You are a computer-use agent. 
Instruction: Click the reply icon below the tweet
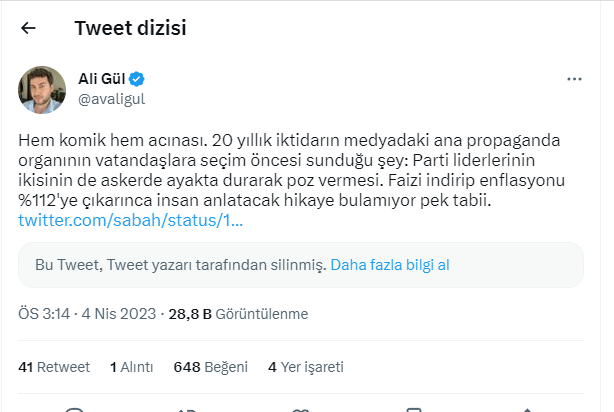coord(74,408)
